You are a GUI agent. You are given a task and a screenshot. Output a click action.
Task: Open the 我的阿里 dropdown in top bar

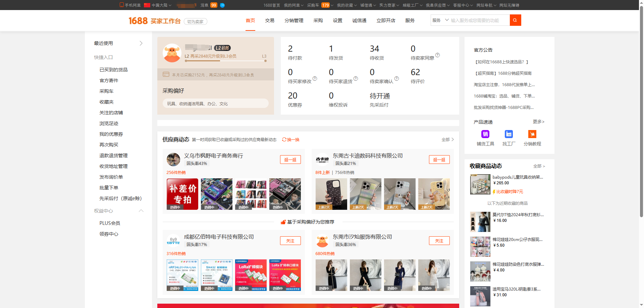[293, 5]
